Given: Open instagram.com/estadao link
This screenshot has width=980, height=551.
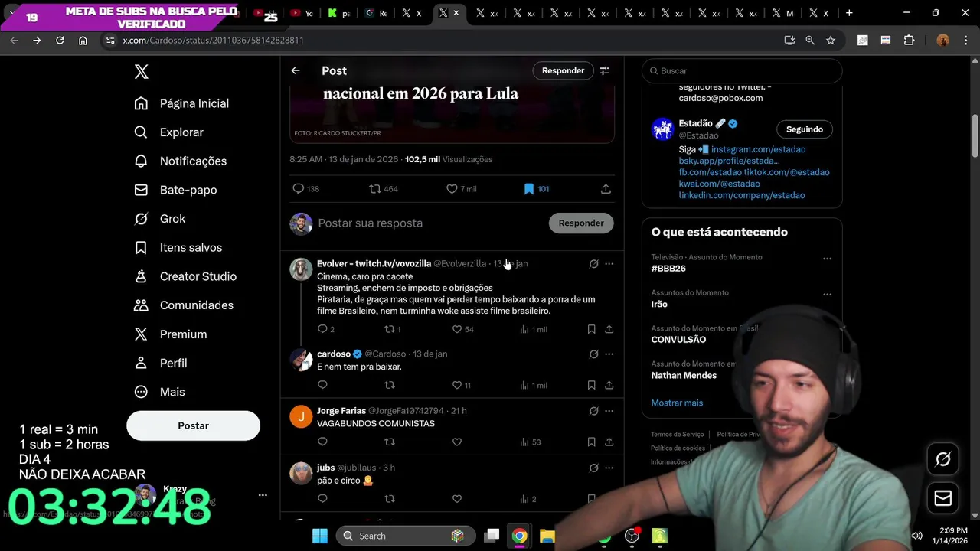Looking at the screenshot, I should pos(758,149).
